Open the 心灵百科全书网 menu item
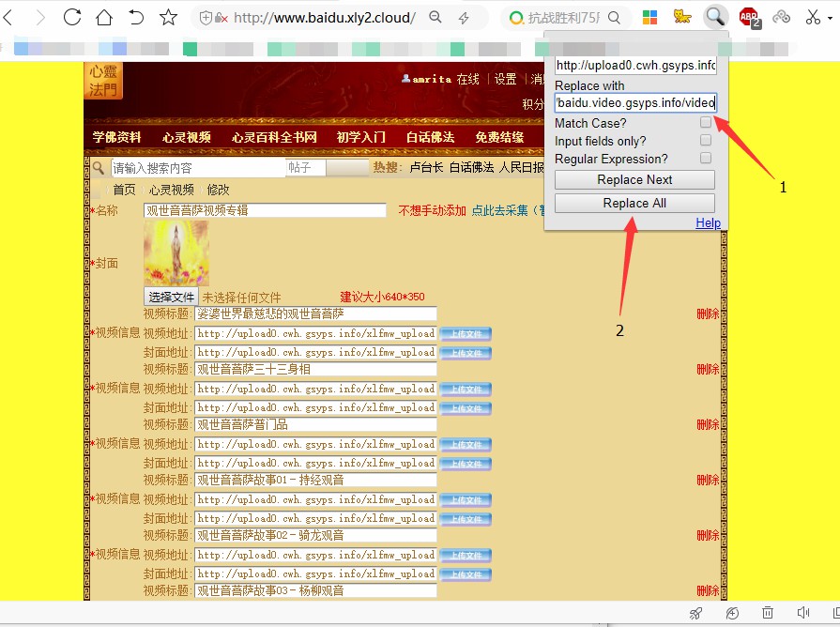This screenshot has width=840, height=627. coord(274,137)
